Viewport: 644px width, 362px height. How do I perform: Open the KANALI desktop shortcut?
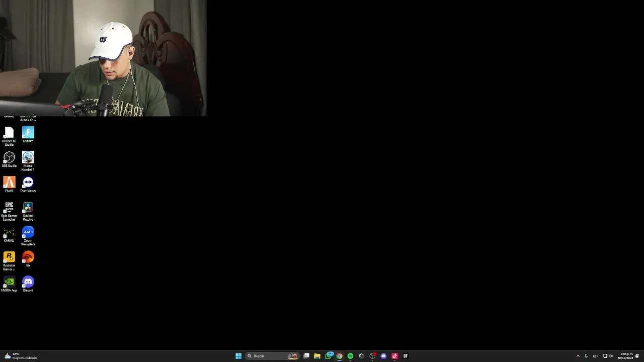9,234
